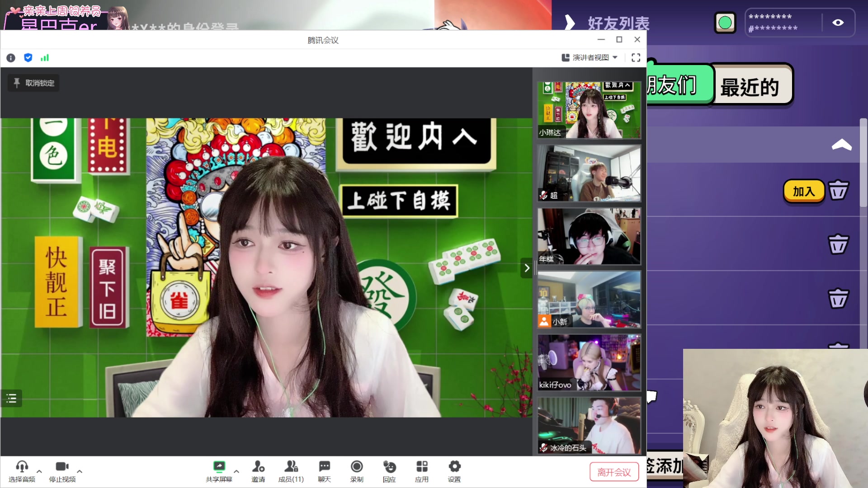Open the 成员(11) members panel
Viewport: 868px width, 488px height.
[291, 471]
